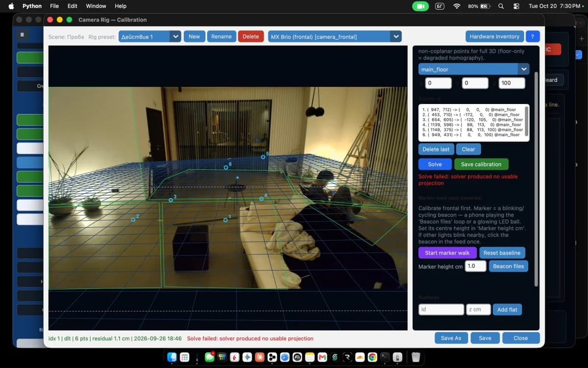Open Launchpad in the dock
The width and height of the screenshot is (588, 368).
tap(185, 357)
